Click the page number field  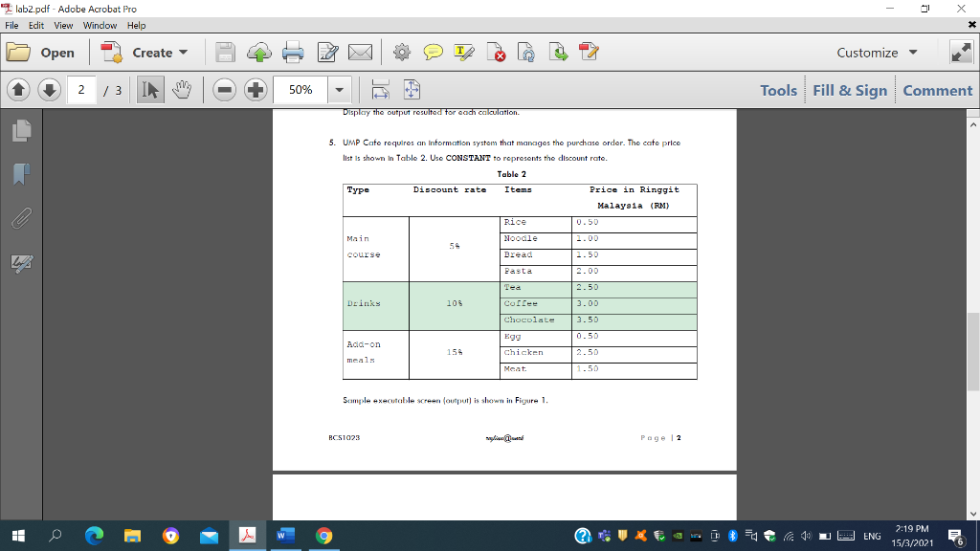tap(81, 90)
